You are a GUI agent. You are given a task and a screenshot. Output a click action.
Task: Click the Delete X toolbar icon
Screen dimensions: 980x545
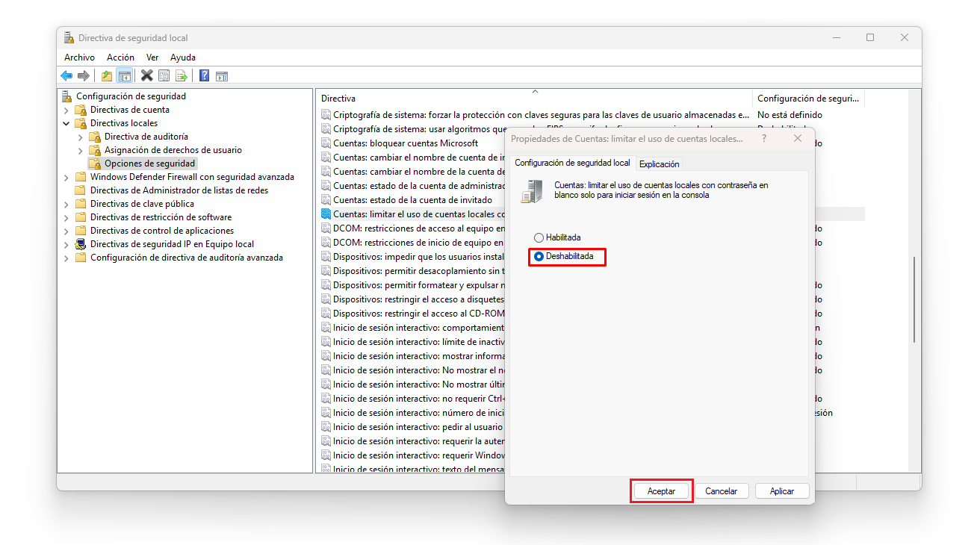[x=147, y=75]
